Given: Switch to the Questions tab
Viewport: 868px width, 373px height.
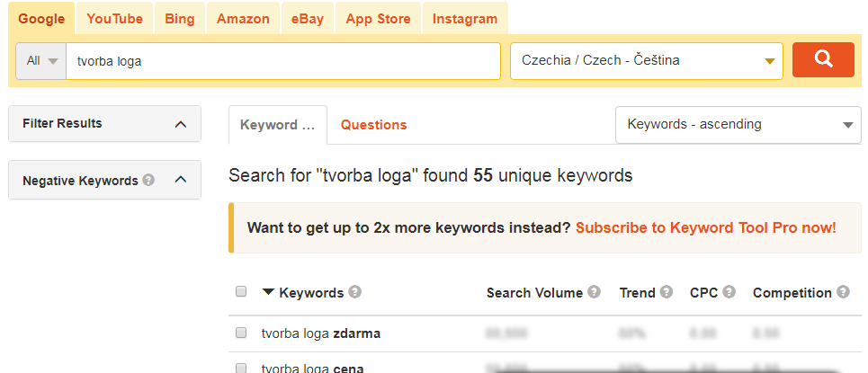Looking at the screenshot, I should click(373, 125).
